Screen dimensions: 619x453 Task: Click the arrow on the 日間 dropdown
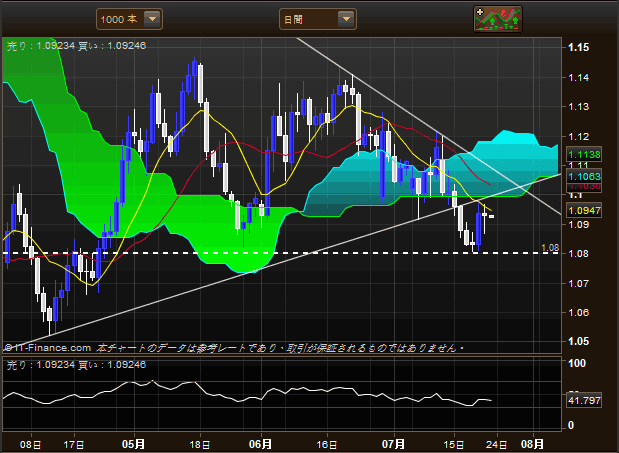tap(346, 19)
